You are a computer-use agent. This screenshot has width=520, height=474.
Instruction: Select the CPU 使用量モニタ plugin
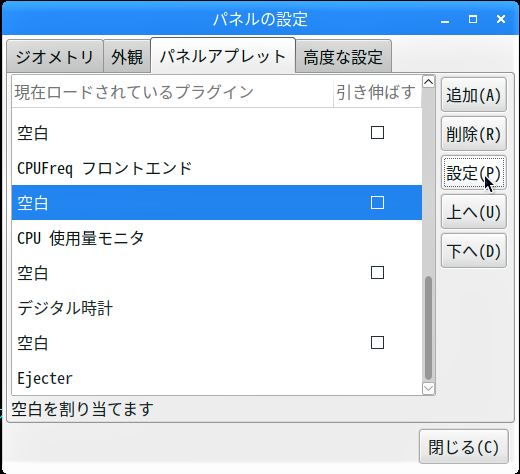click(217, 238)
